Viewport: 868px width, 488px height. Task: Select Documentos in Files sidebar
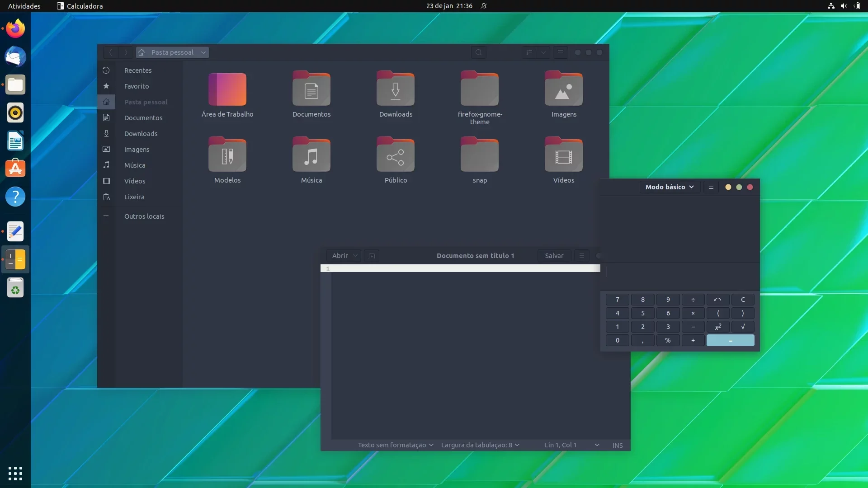pyautogui.click(x=140, y=118)
